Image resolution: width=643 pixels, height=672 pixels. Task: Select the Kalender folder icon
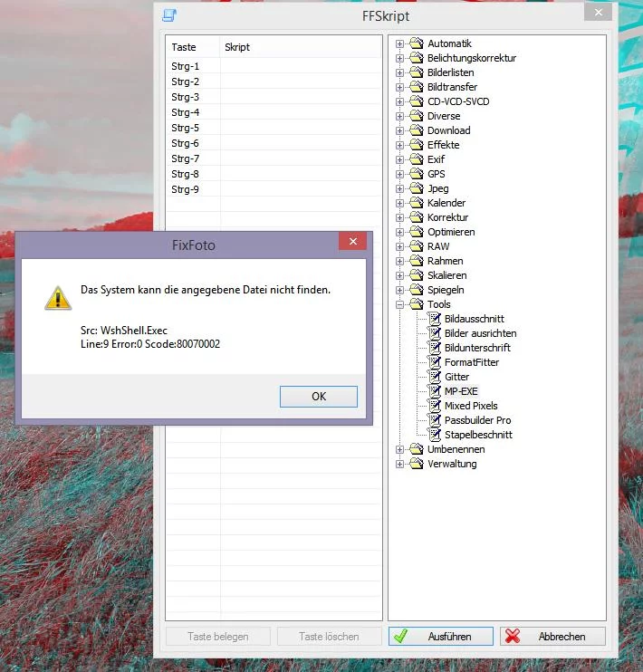point(417,203)
